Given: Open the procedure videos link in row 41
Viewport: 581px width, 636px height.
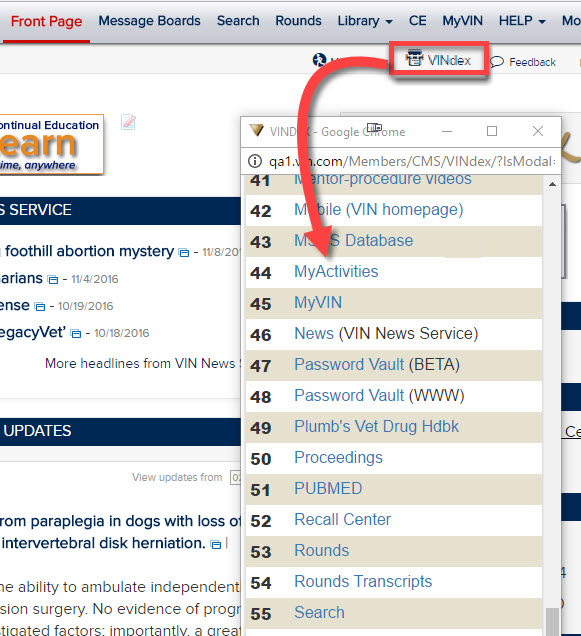Looking at the screenshot, I should point(383,179).
